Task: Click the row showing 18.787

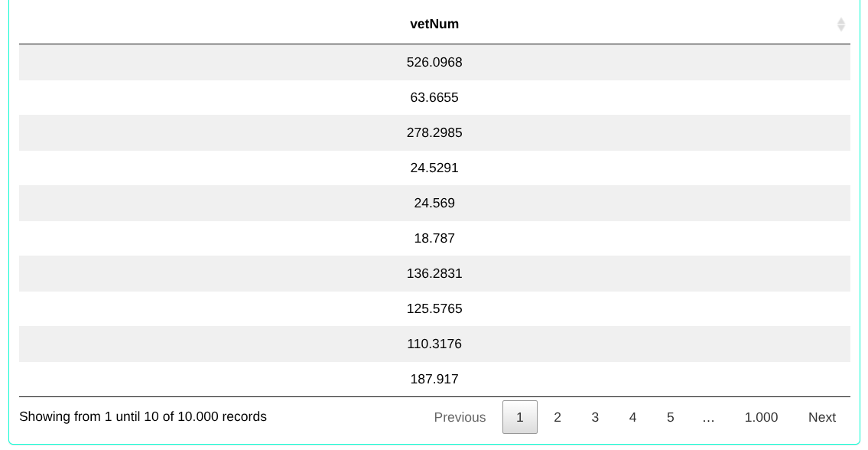Action: point(434,239)
